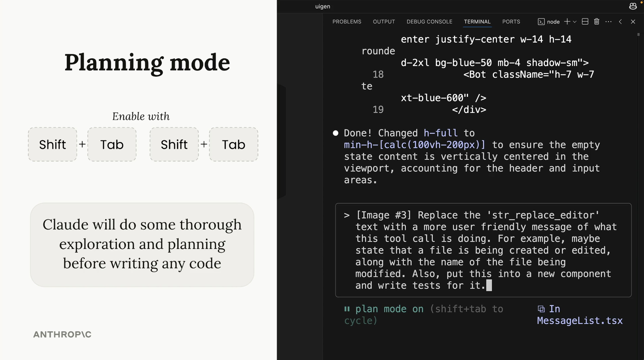Kill terminal with trash icon

[596, 22]
